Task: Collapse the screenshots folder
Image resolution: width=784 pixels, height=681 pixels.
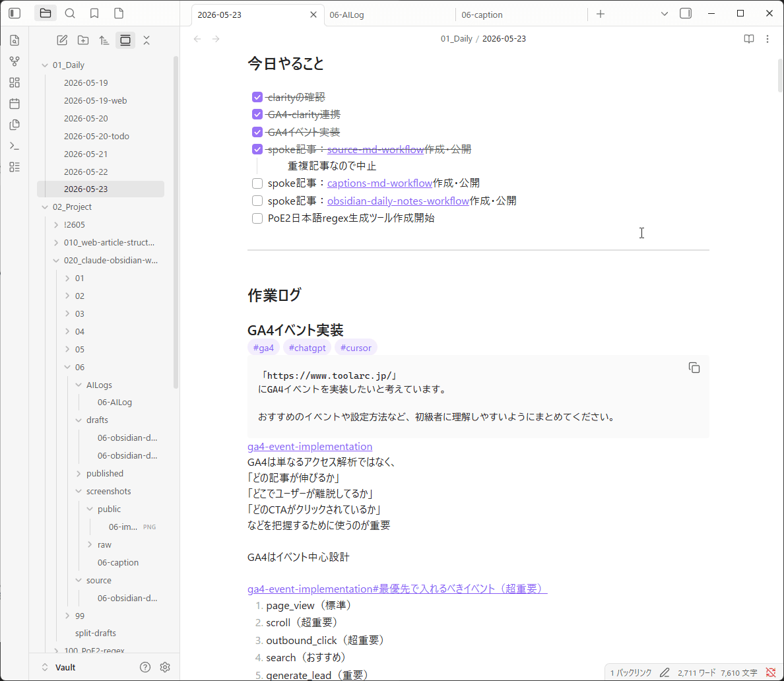Action: [x=79, y=492]
